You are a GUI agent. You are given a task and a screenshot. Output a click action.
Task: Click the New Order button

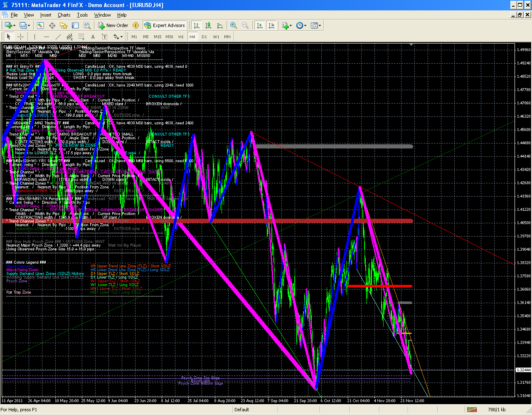[x=113, y=25]
